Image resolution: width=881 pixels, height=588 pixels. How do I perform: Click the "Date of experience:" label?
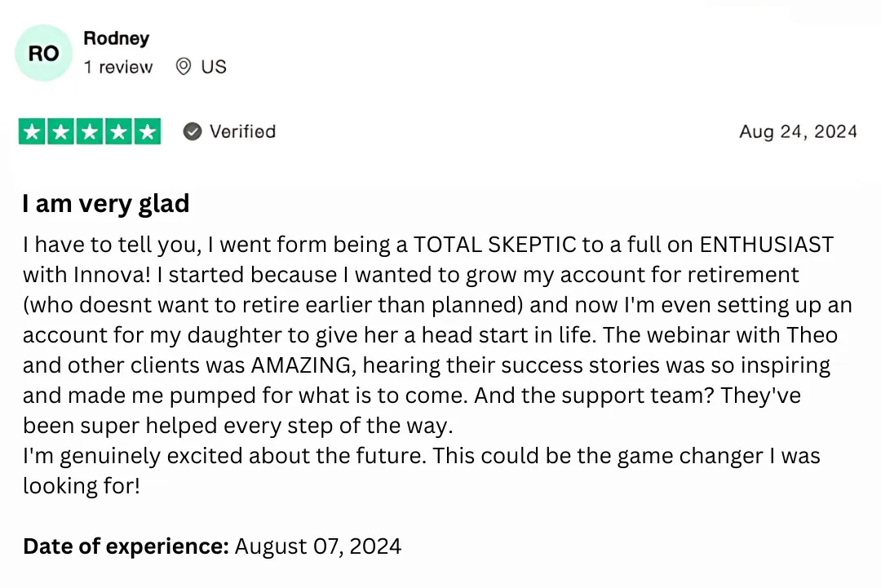[x=126, y=546]
